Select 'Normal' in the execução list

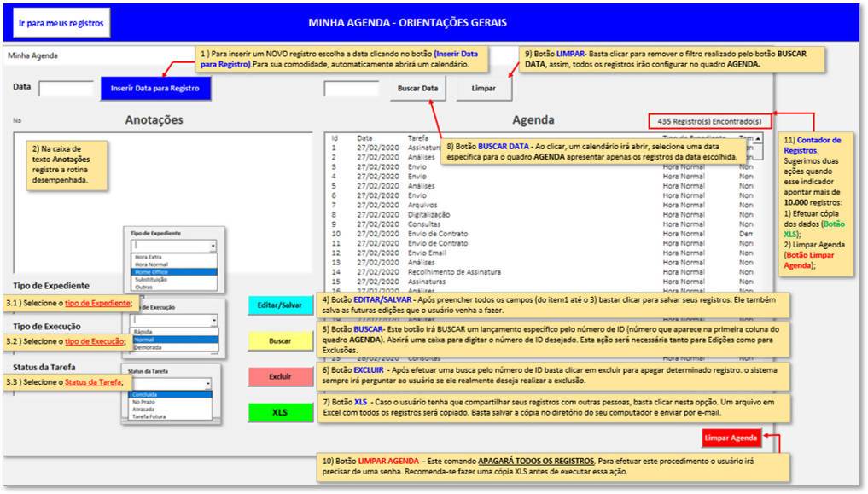(x=174, y=340)
